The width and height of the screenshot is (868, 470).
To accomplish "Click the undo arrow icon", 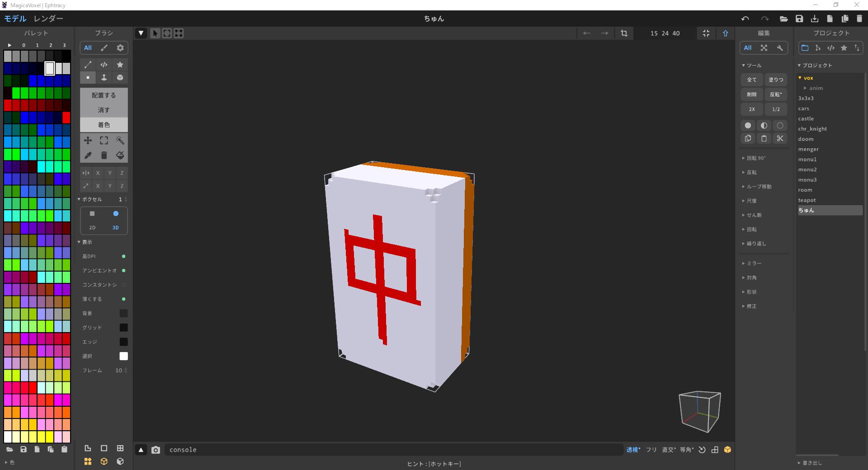I will [x=745, y=19].
